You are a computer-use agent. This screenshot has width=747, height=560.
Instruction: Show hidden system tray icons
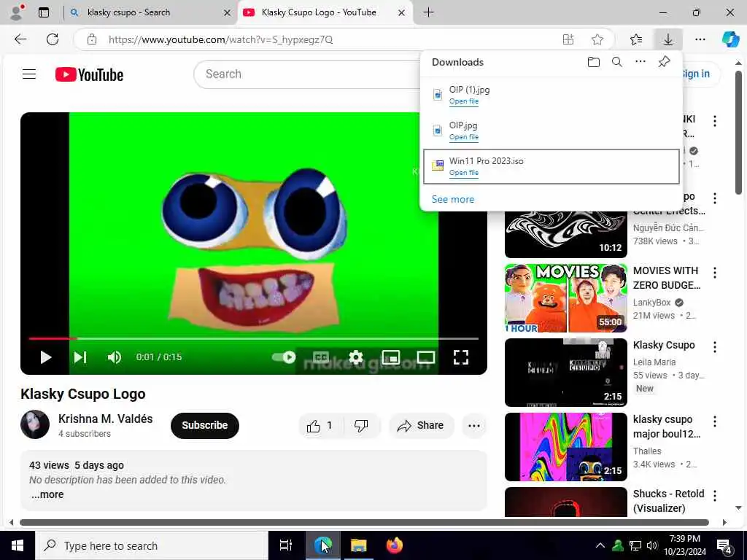point(600,545)
